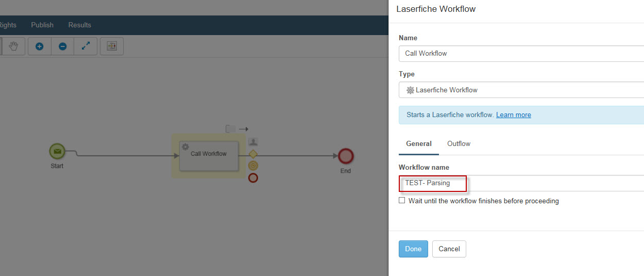Open the Results tab
The height and width of the screenshot is (276, 644).
tap(80, 25)
